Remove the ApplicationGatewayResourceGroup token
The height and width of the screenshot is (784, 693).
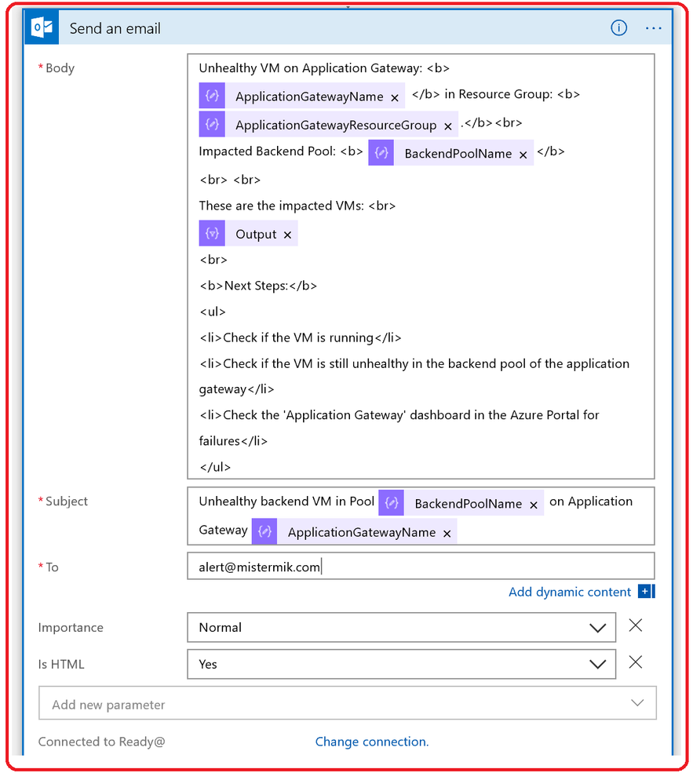(448, 126)
